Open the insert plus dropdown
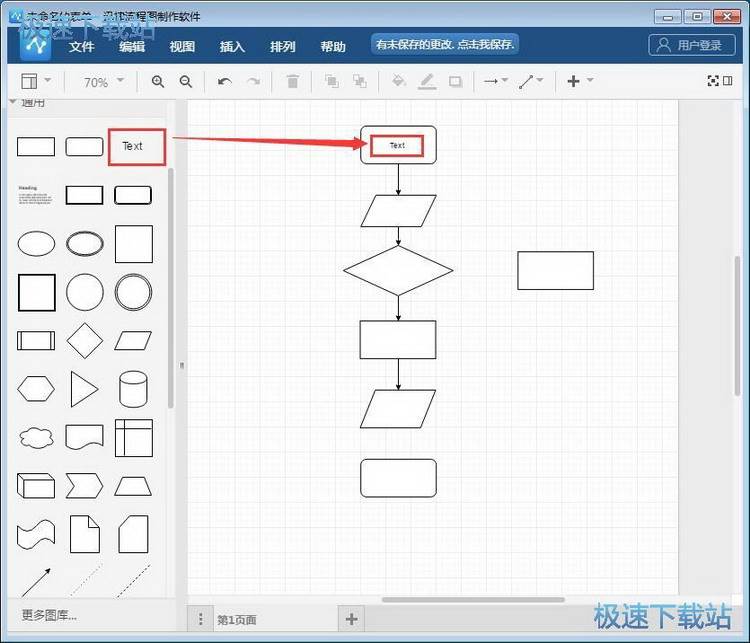This screenshot has width=750, height=643. pos(580,81)
